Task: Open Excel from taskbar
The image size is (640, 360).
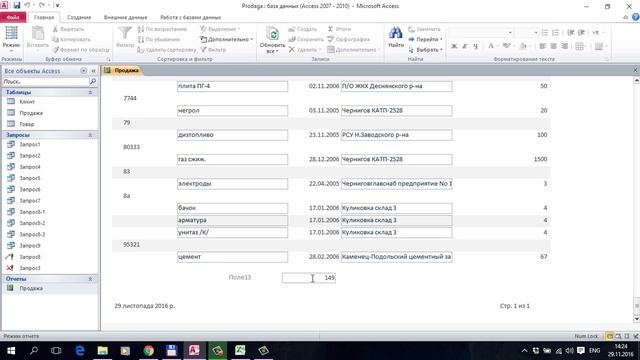Action: [240, 351]
